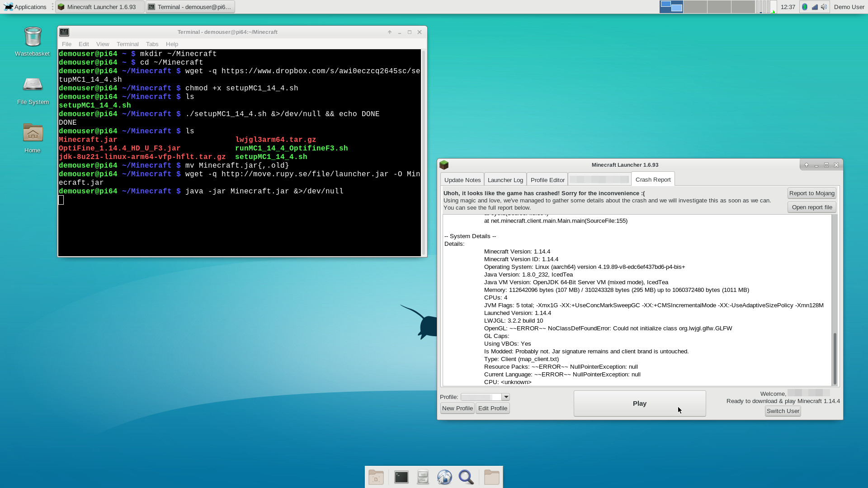Open the terminal emulator from the dock
This screenshot has height=488, width=868.
[x=401, y=477]
